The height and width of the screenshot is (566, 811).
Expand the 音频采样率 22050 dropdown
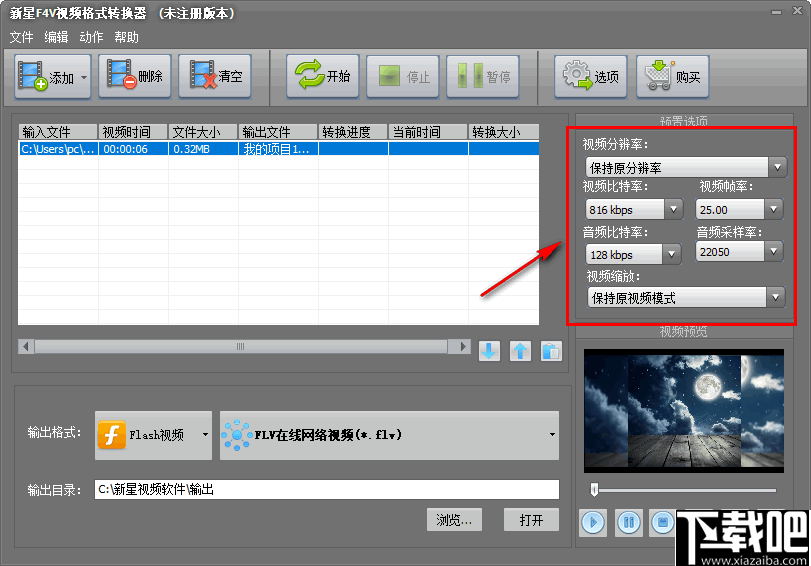click(x=773, y=251)
